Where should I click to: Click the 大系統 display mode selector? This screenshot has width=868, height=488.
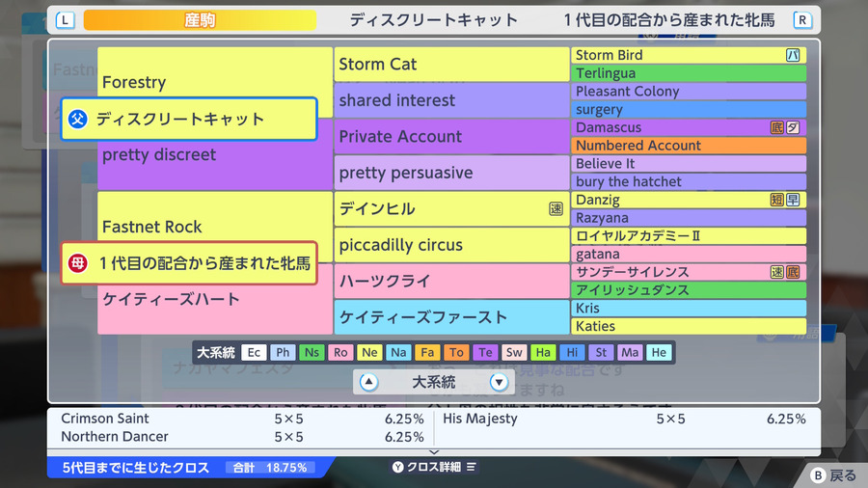coord(434,382)
